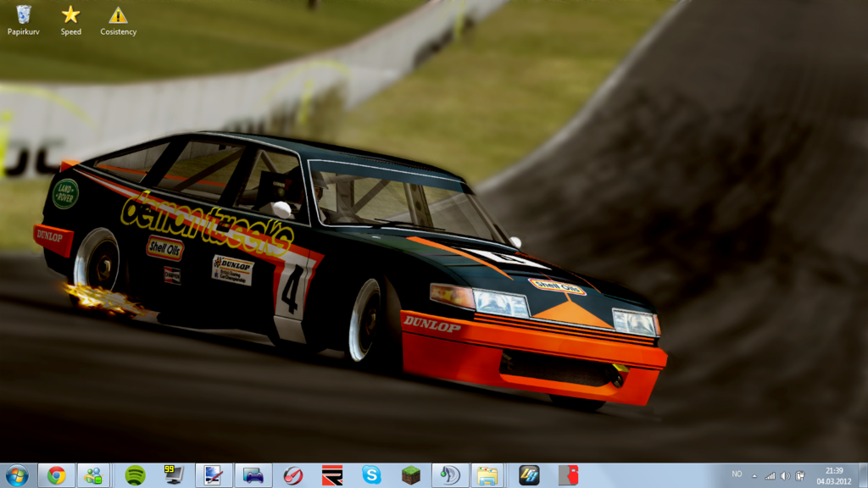The height and width of the screenshot is (488, 868).
Task: Open the game controller taskbar icon
Action: point(253,475)
